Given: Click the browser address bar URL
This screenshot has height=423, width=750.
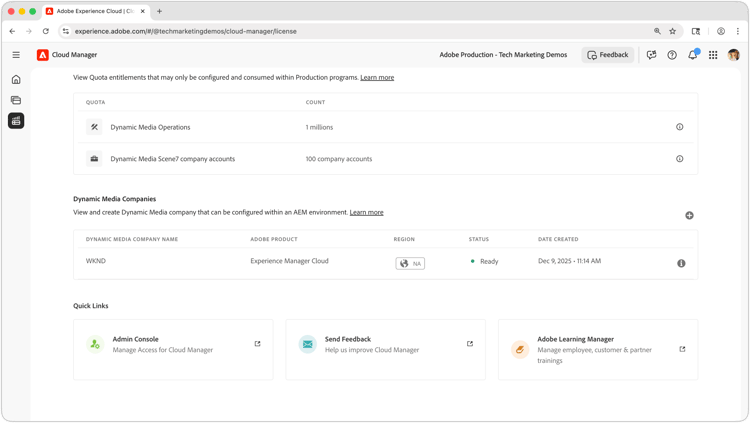Looking at the screenshot, I should (186, 31).
